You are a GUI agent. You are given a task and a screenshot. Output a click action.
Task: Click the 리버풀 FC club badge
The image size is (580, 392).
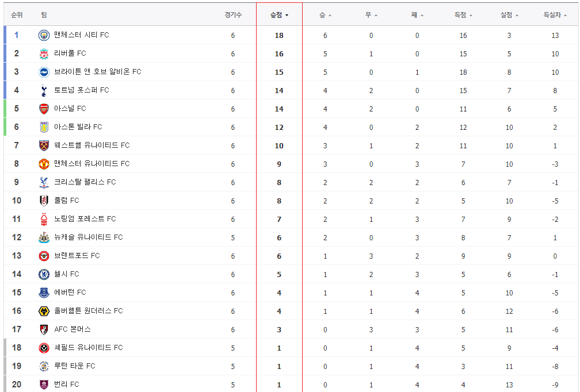pos(44,53)
